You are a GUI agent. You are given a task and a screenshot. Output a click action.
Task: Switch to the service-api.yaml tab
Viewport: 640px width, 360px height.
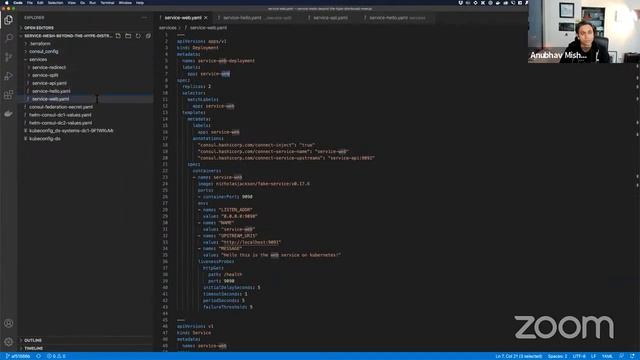[330, 18]
